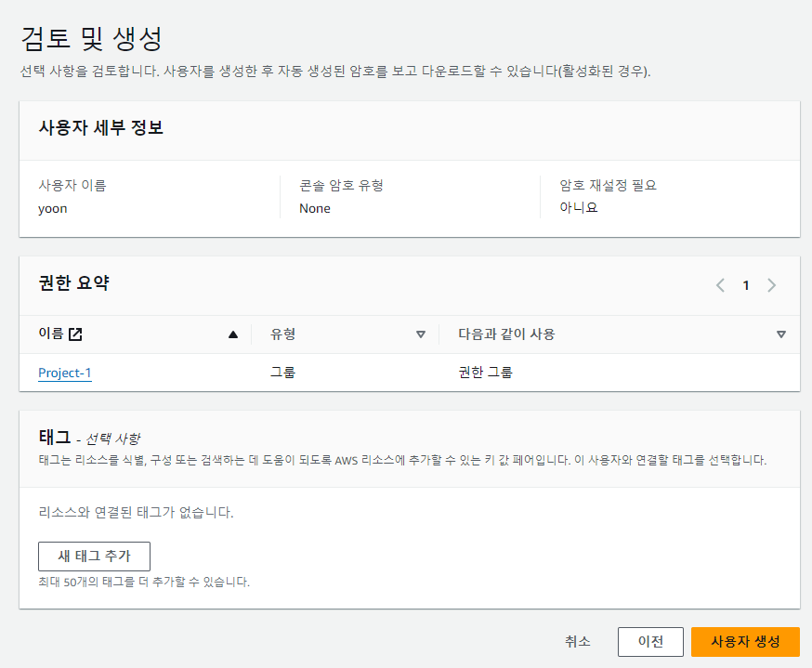Click the 유형 column header text

click(x=282, y=334)
